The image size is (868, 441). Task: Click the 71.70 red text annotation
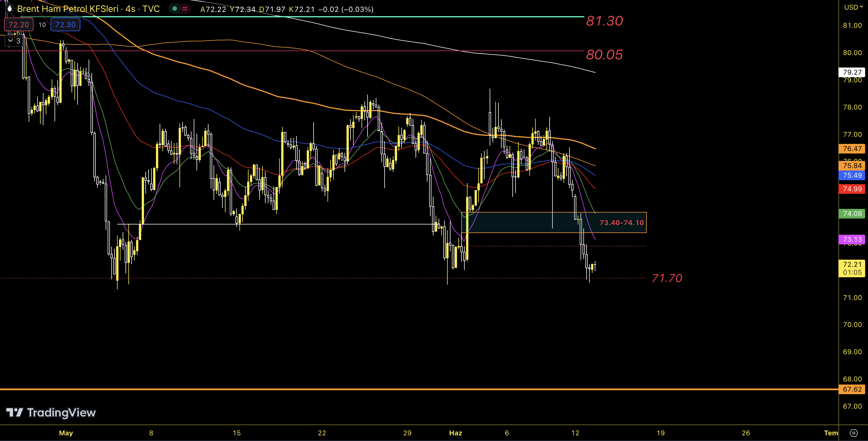(x=667, y=278)
